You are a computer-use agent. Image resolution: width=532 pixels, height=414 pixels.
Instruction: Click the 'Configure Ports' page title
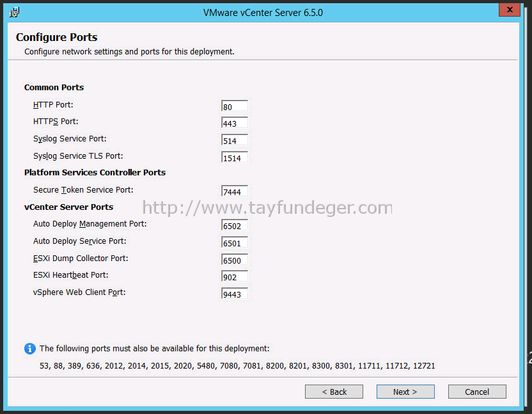pos(57,37)
